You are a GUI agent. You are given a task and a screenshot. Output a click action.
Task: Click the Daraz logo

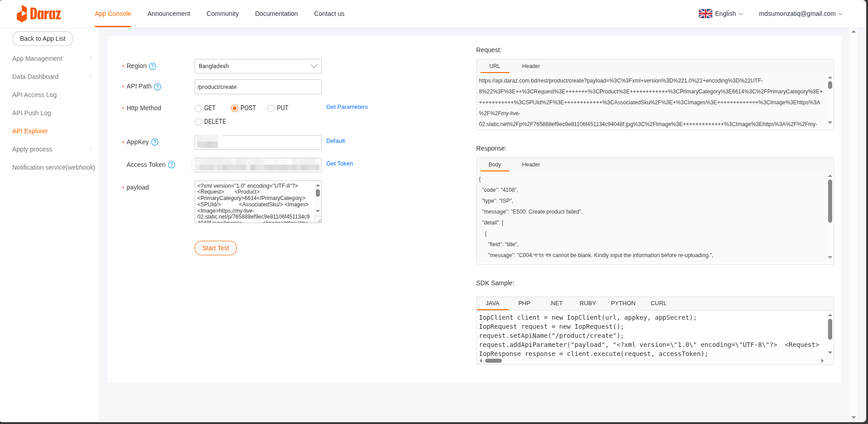[39, 14]
